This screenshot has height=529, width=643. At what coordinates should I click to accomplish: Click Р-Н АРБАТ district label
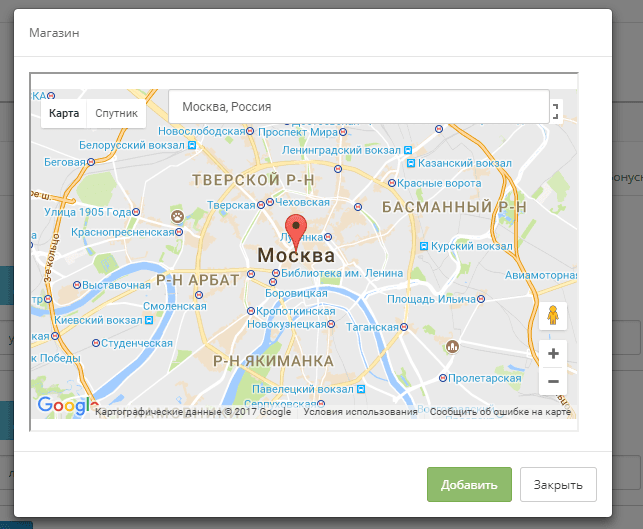pyautogui.click(x=198, y=280)
